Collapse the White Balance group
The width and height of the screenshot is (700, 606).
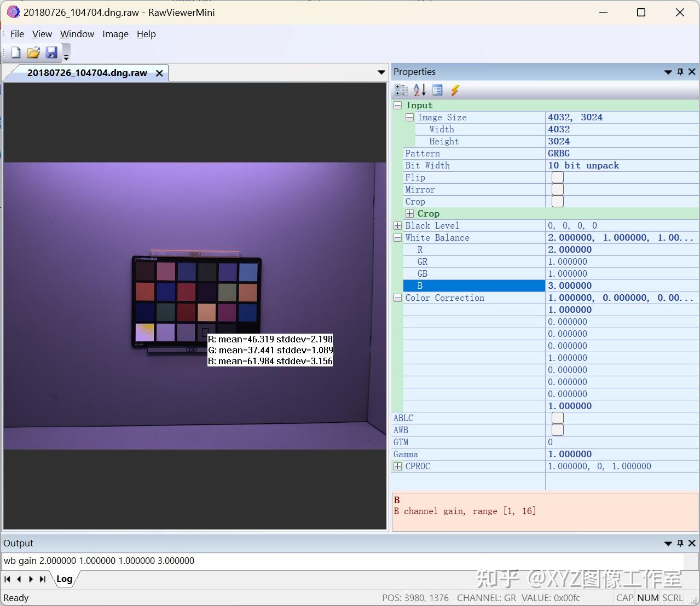coord(397,237)
